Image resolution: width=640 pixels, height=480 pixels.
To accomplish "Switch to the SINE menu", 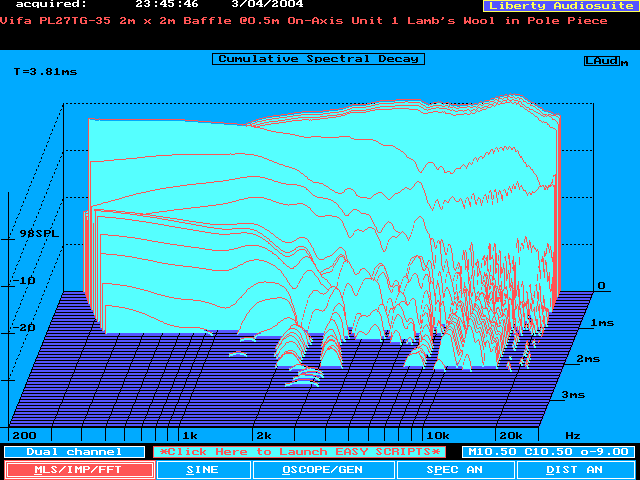I will pyautogui.click(x=203, y=469).
